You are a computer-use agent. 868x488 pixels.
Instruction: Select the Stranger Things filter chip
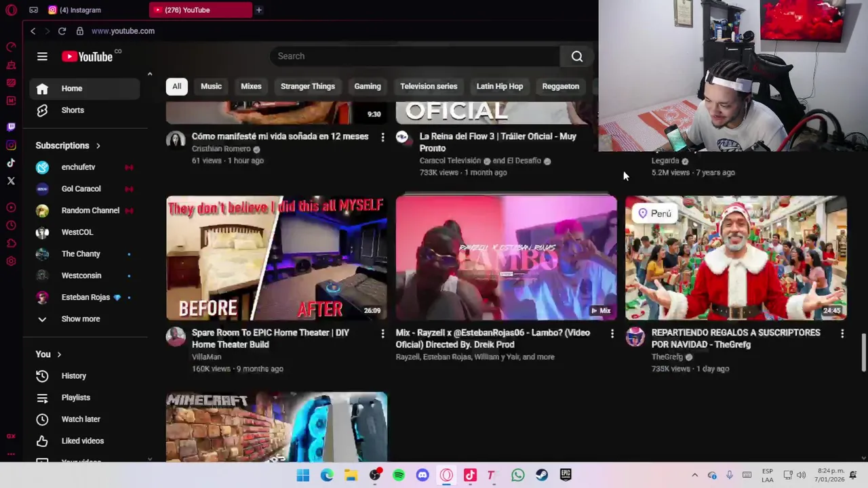click(308, 86)
